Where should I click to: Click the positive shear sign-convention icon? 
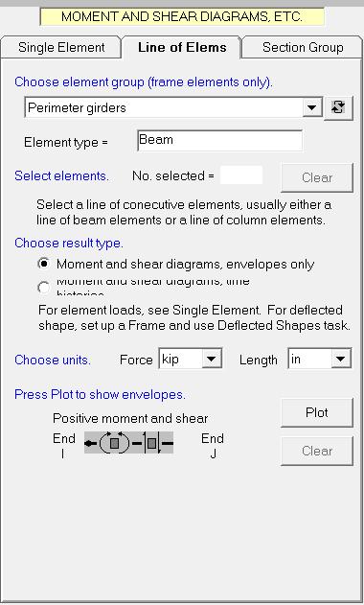(153, 443)
